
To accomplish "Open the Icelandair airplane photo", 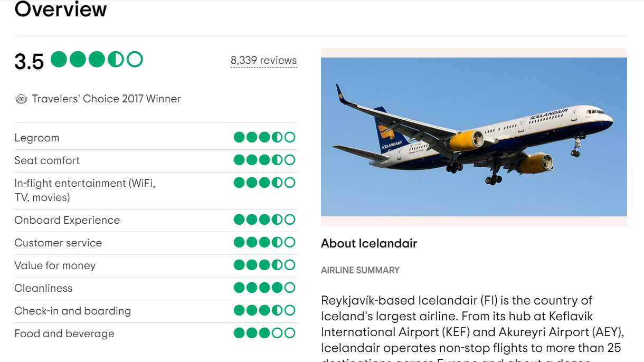I will point(474,137).
